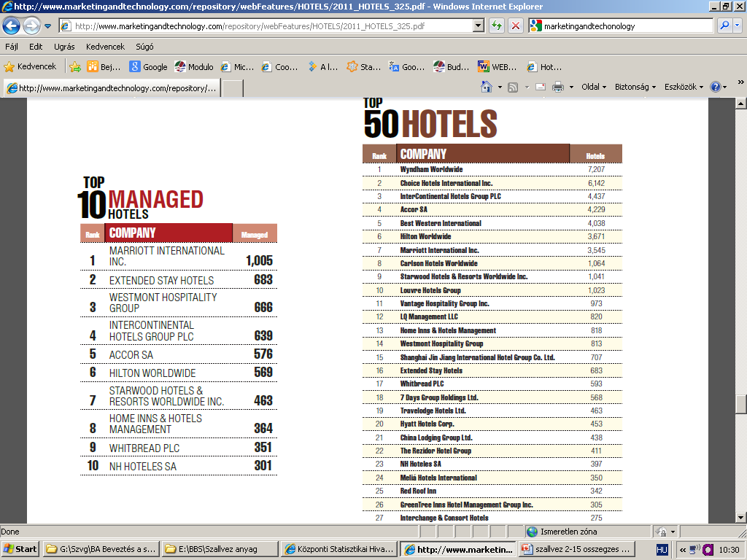The image size is (747, 560).
Task: Open the Google favorites link
Action: pyautogui.click(x=149, y=66)
